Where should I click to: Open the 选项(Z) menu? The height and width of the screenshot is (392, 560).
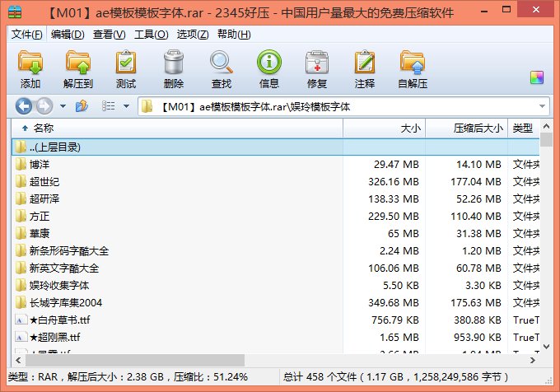[193, 35]
